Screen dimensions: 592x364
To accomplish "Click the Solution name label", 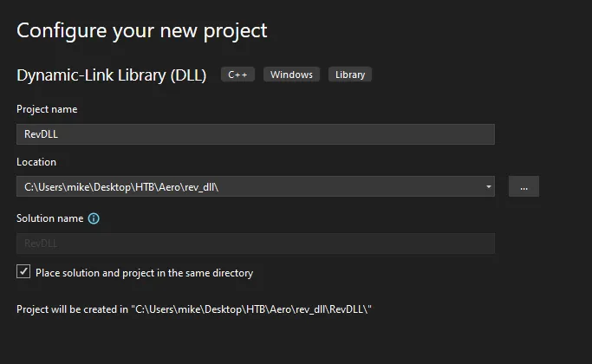I will pyautogui.click(x=49, y=218).
